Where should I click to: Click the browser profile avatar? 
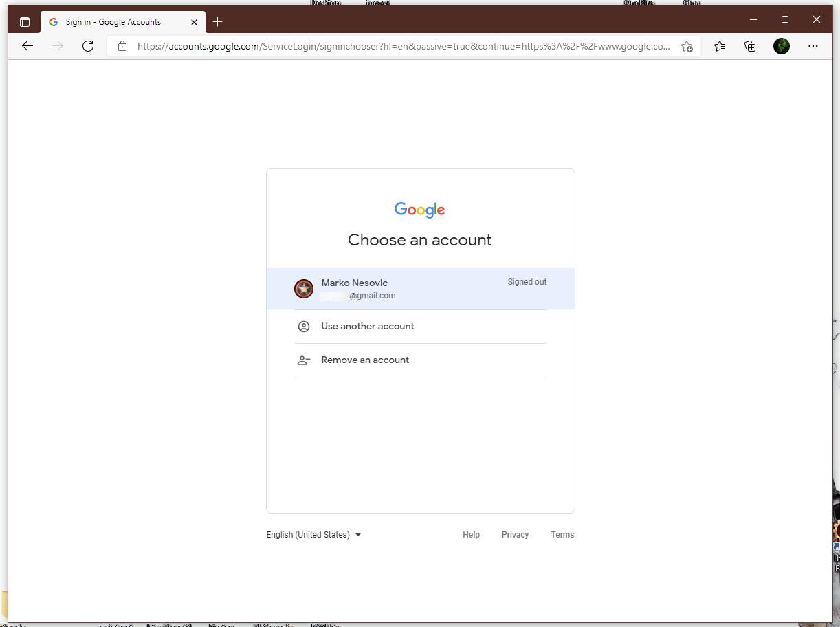pos(782,46)
